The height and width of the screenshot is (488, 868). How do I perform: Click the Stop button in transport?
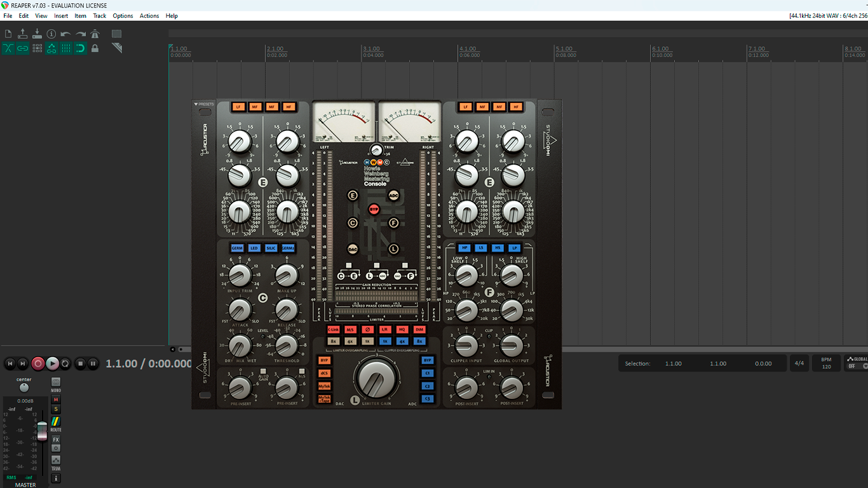pyautogui.click(x=80, y=363)
